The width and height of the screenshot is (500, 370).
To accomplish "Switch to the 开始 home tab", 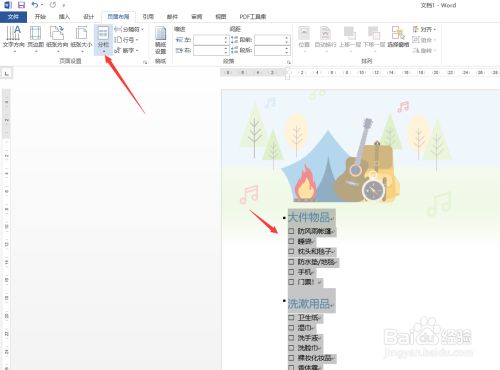I will click(40, 17).
